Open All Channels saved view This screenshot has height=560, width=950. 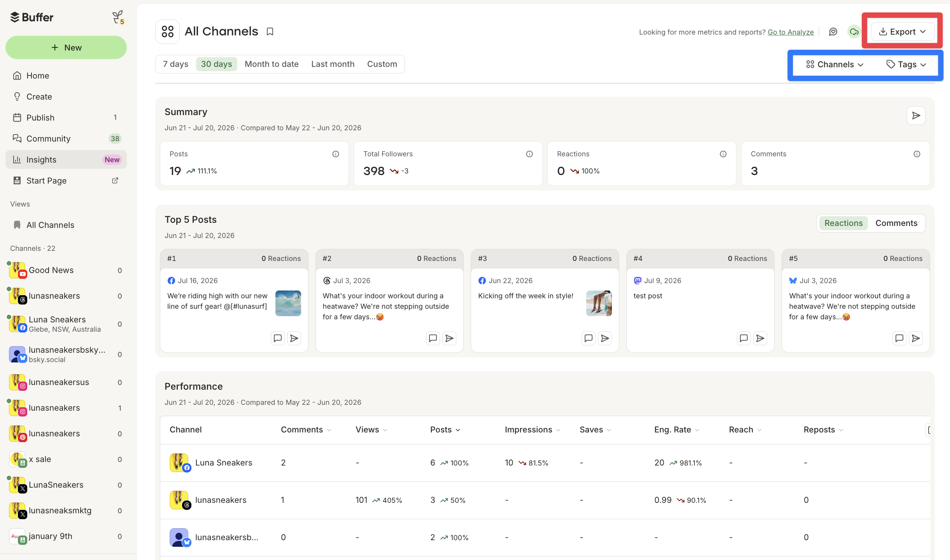(x=66, y=225)
